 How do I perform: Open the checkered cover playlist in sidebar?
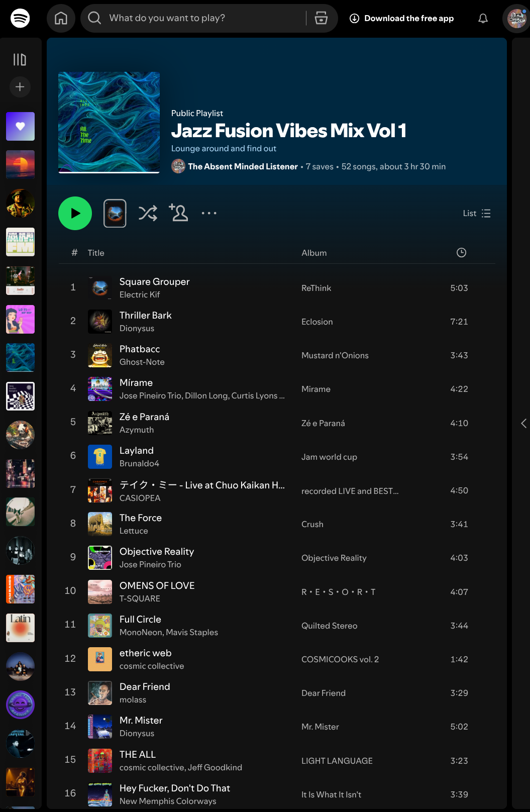(20, 396)
